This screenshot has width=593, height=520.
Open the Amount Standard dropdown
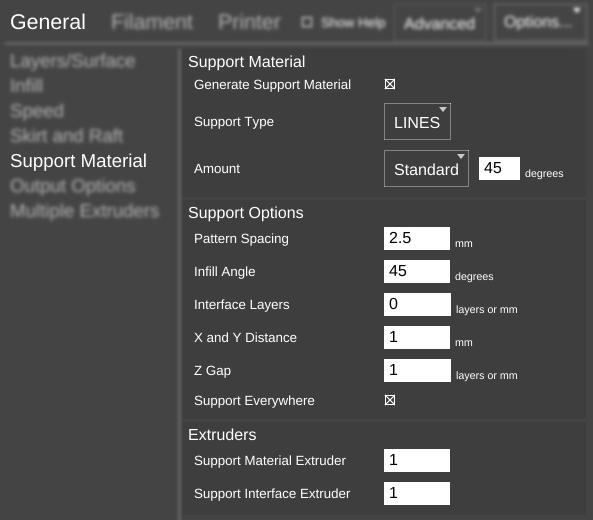(426, 168)
